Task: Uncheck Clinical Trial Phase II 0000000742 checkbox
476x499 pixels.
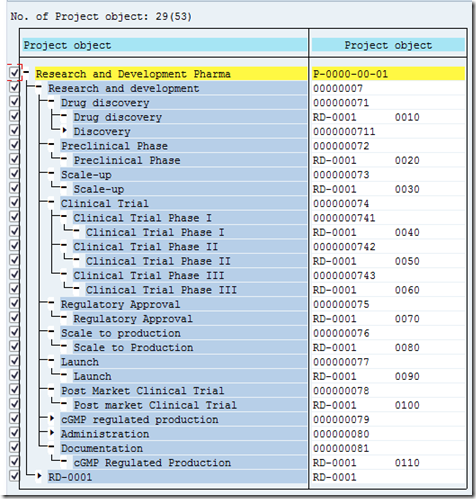Action: click(x=14, y=246)
